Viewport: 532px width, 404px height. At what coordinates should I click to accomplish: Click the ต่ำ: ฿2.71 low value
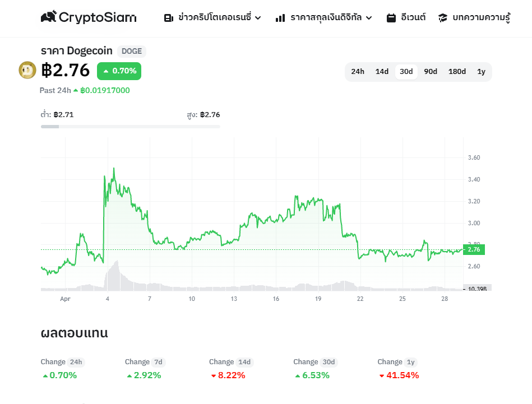(x=57, y=115)
